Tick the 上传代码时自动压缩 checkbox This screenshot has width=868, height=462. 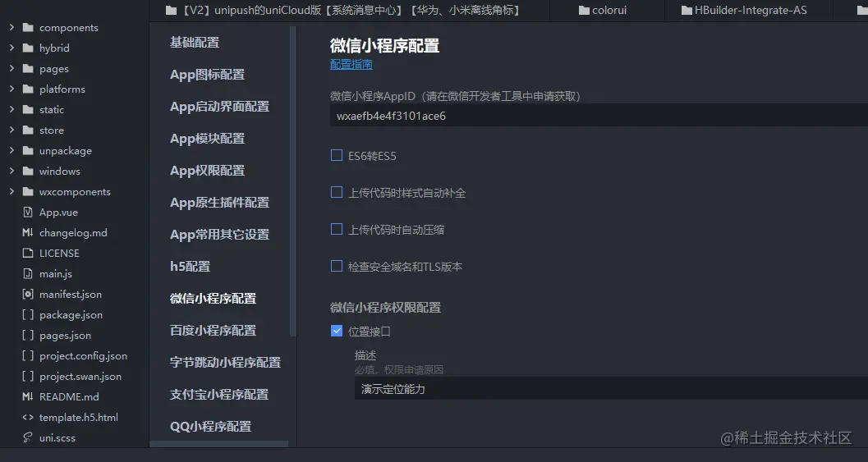coord(337,229)
